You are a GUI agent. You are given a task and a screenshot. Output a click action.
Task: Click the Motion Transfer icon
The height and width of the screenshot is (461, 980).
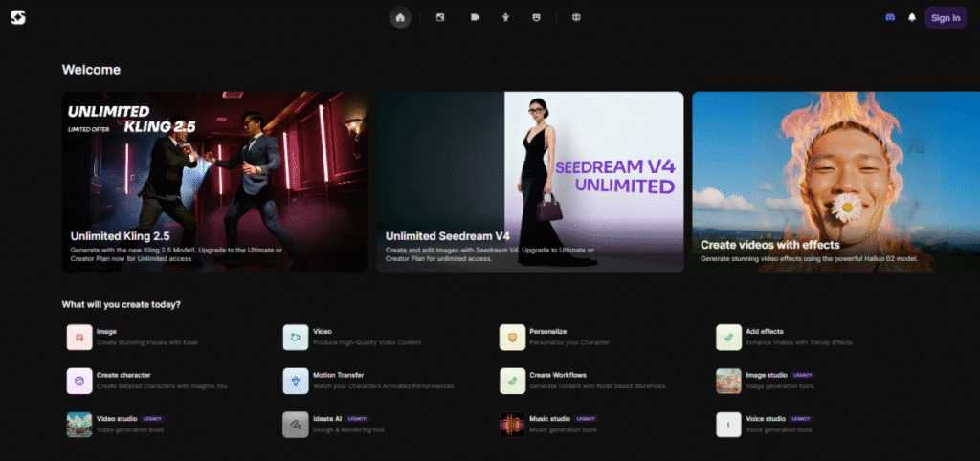(x=296, y=381)
